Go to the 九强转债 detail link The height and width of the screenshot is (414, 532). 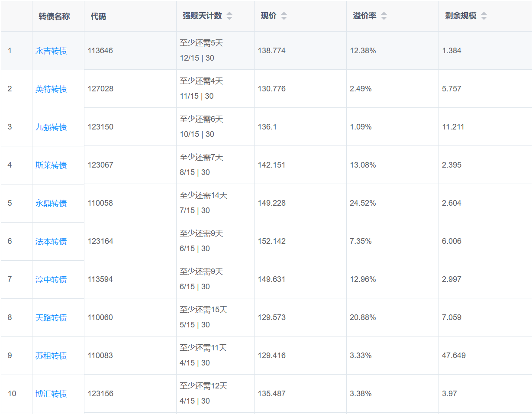click(51, 127)
